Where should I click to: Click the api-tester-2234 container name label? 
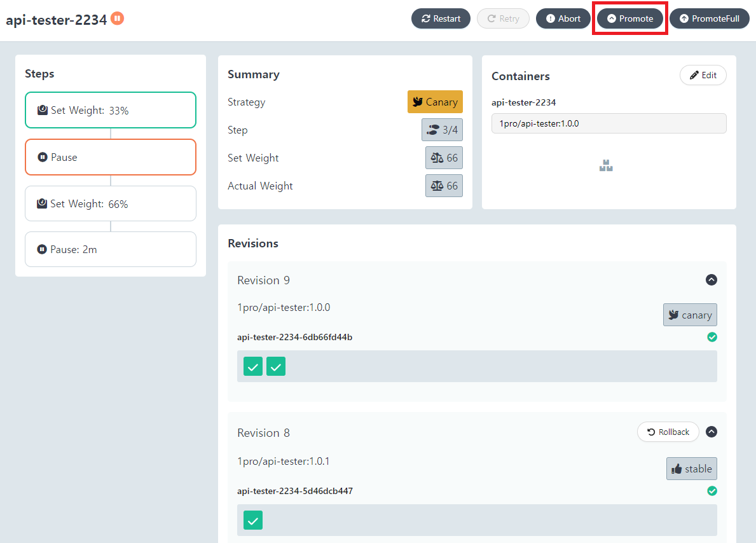(x=524, y=102)
